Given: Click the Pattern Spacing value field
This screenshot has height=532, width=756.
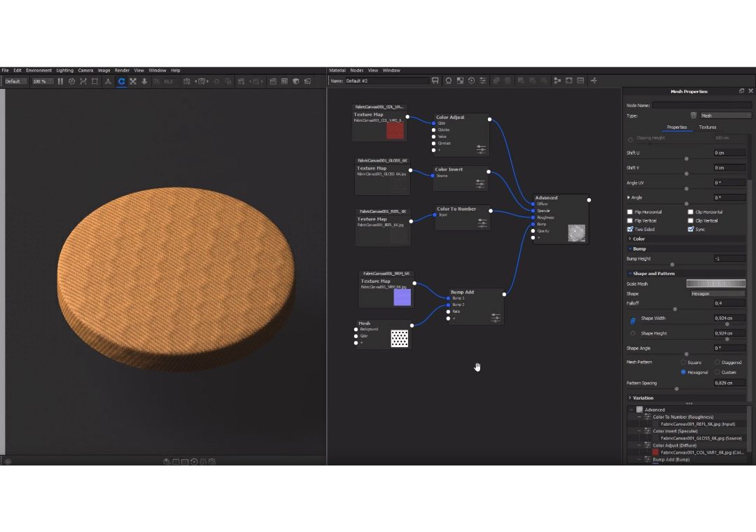Looking at the screenshot, I should (729, 383).
